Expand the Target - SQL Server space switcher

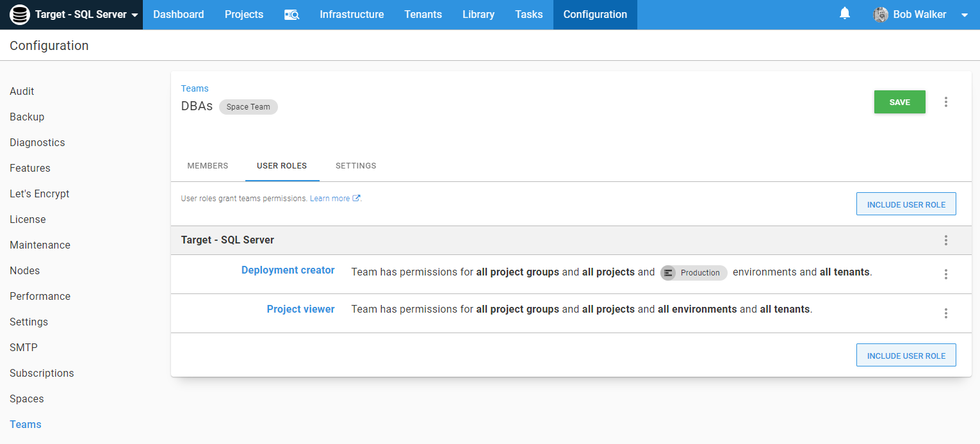(135, 15)
